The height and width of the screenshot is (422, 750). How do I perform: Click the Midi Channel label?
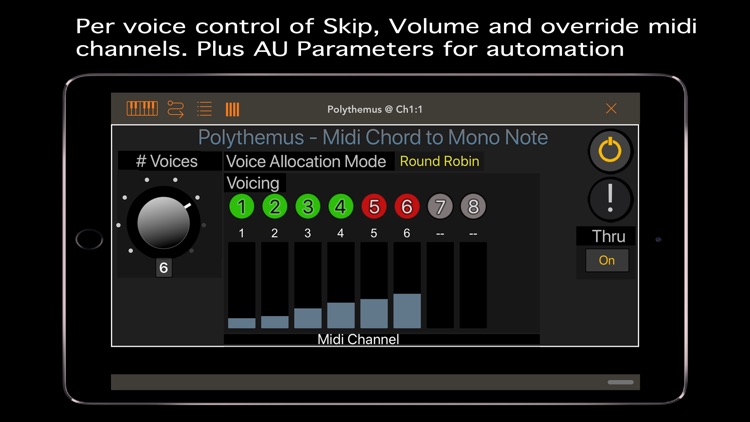click(358, 339)
